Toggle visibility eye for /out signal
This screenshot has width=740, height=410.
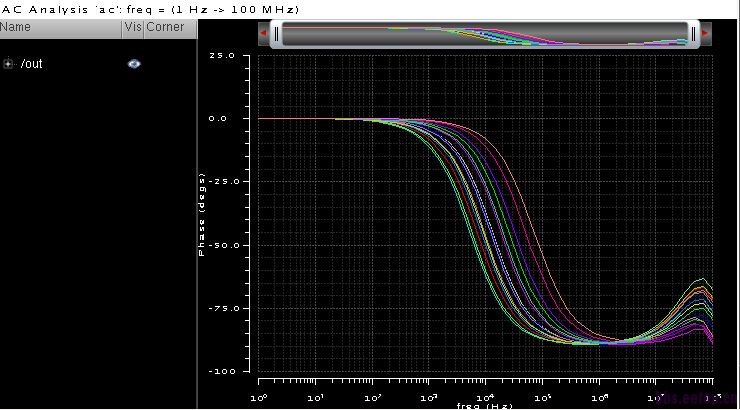134,64
